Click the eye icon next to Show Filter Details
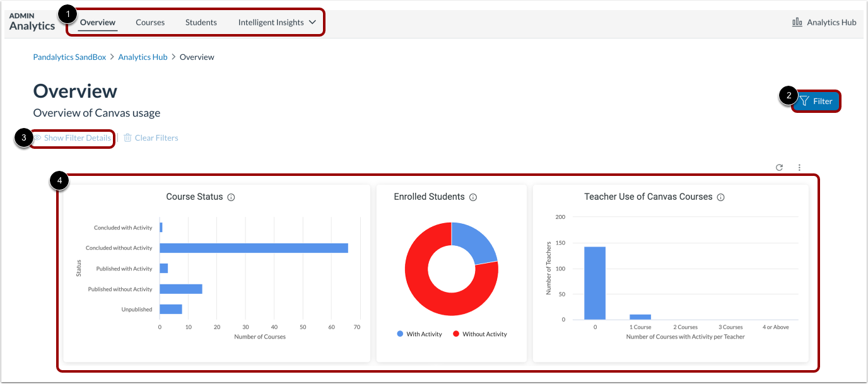Image resolution: width=868 pixels, height=384 pixels. 38,137
